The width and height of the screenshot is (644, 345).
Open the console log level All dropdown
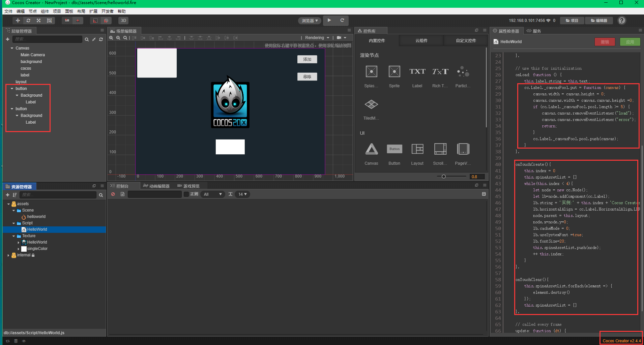212,194
